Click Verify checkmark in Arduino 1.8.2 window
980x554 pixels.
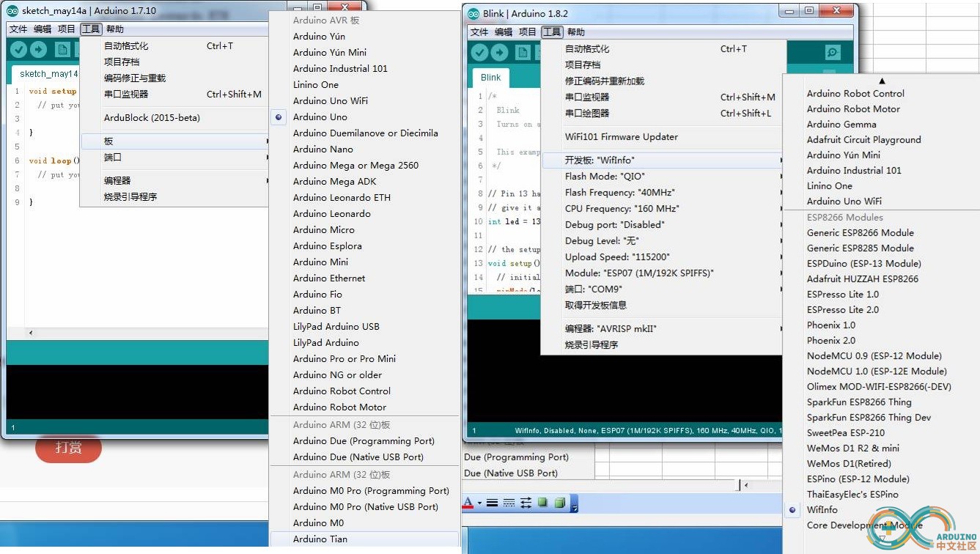(479, 52)
